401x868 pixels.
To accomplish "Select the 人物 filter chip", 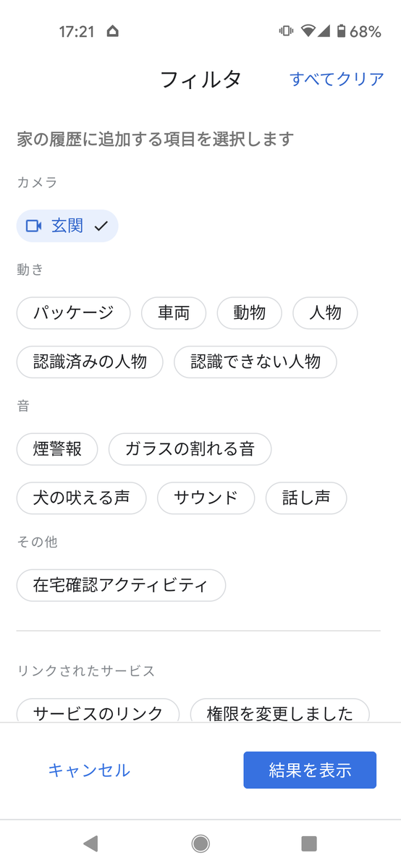I will (x=325, y=312).
